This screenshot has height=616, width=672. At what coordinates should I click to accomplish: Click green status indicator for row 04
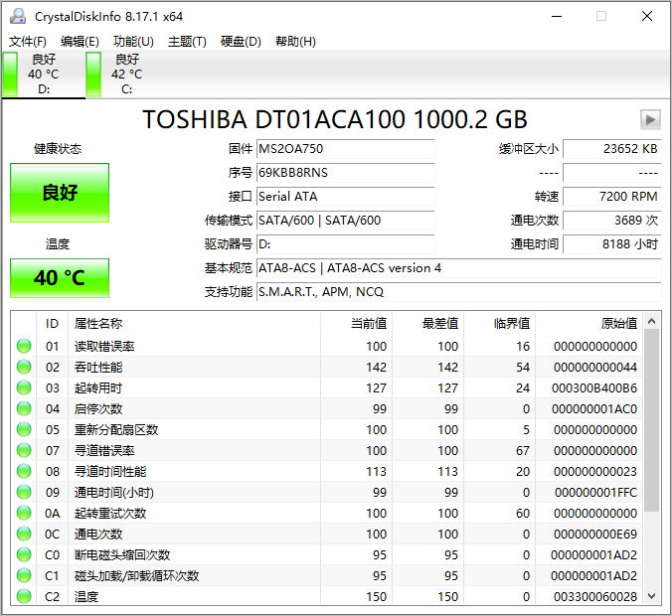(24, 408)
